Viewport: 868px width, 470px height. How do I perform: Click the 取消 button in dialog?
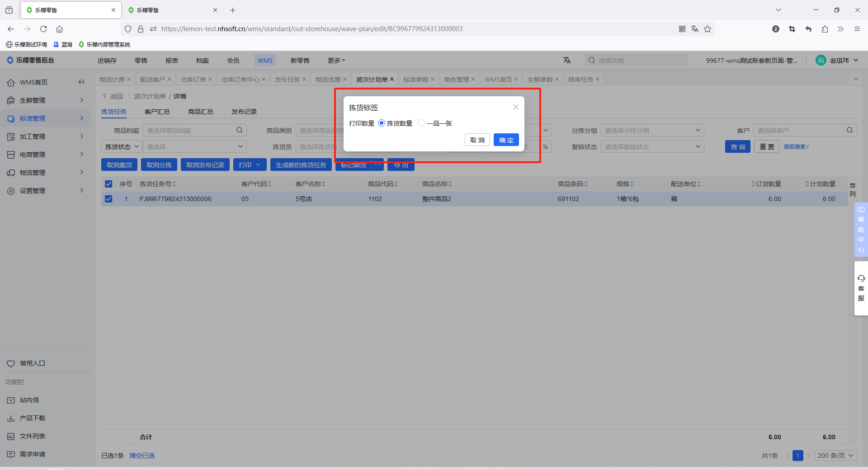point(477,140)
